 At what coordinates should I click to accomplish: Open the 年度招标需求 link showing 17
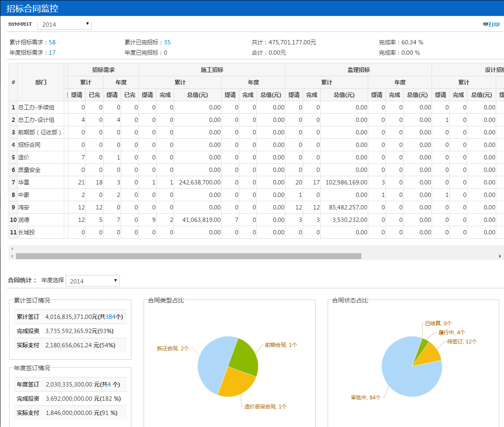point(52,53)
